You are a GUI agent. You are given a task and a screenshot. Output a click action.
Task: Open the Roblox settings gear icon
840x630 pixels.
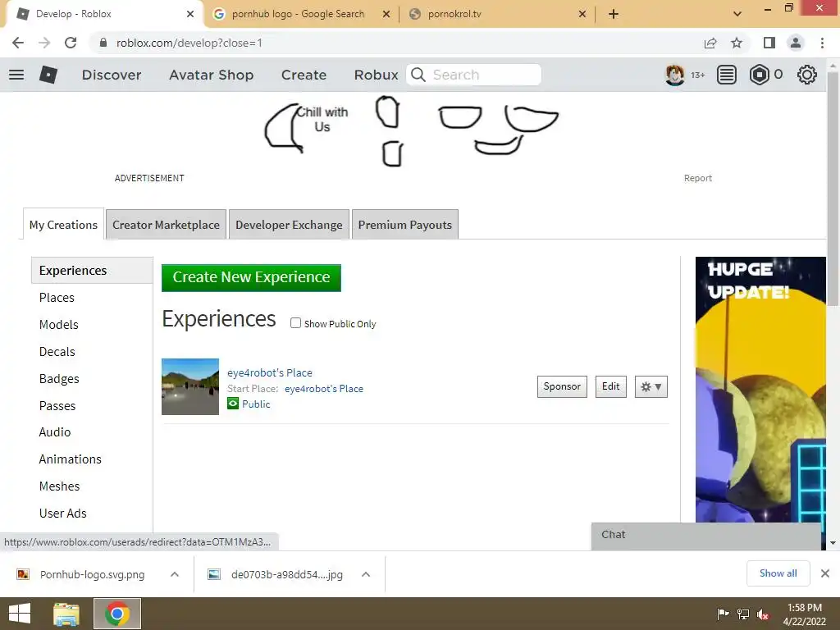click(807, 75)
